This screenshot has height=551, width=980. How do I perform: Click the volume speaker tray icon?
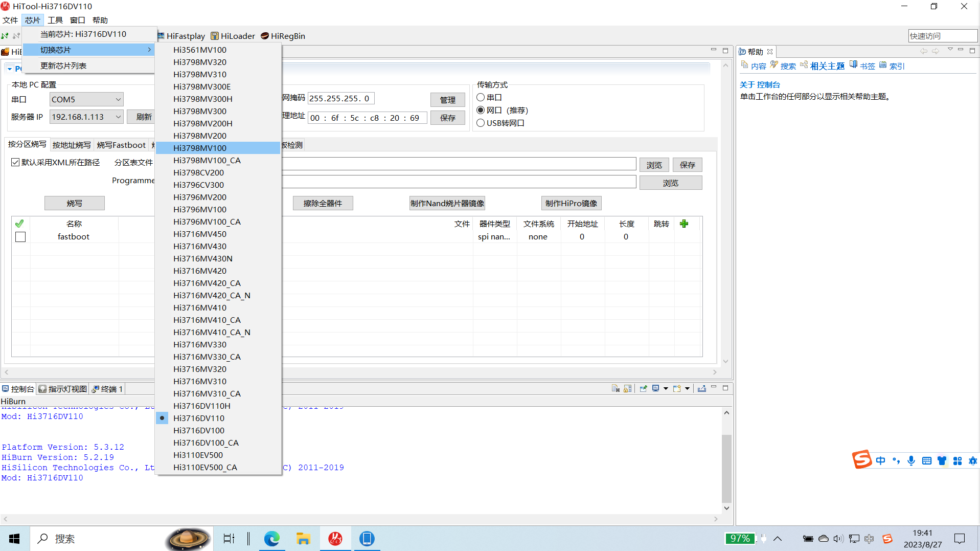coord(838,539)
